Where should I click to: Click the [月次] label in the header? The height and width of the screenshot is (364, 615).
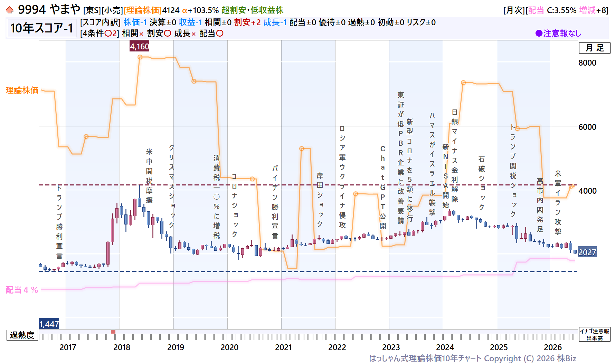[514, 10]
